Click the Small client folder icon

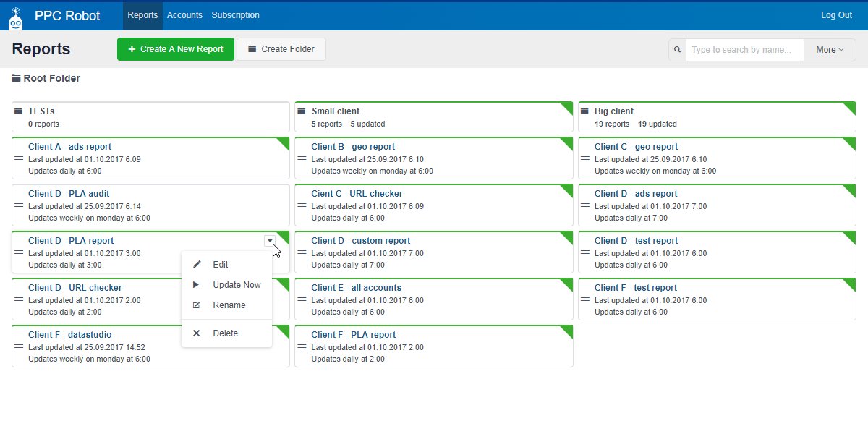coord(302,111)
